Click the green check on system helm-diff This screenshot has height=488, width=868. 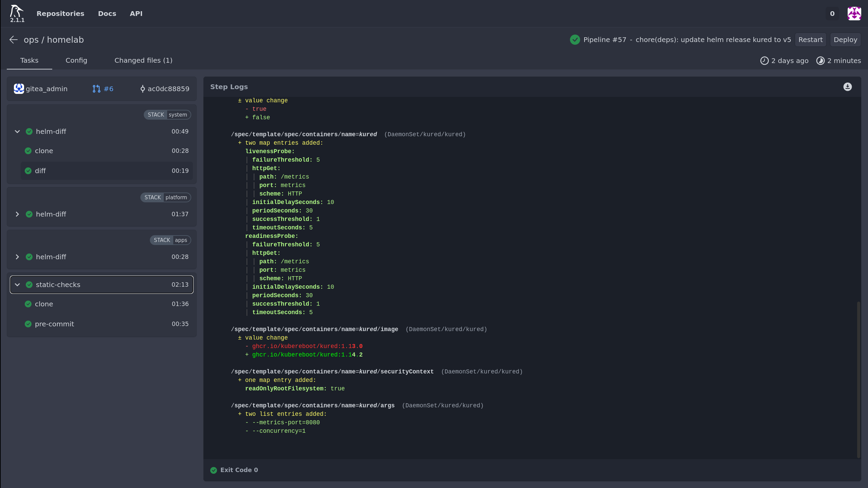pyautogui.click(x=29, y=131)
